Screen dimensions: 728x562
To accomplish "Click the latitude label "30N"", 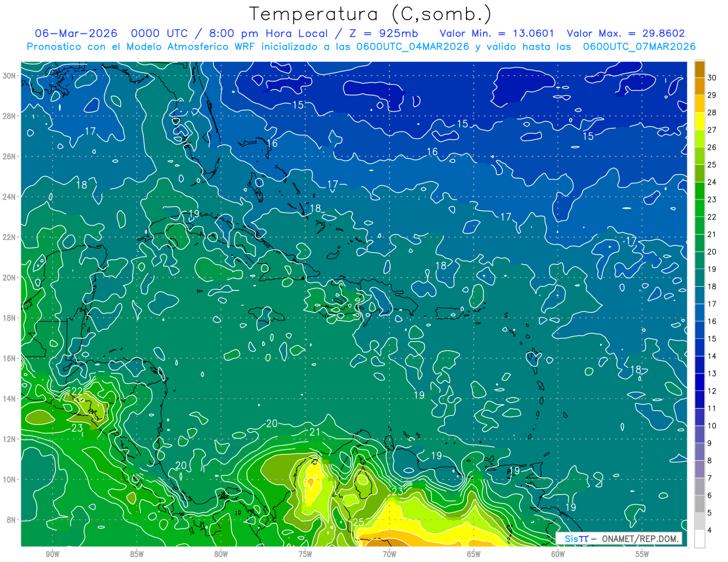I will point(9,76).
